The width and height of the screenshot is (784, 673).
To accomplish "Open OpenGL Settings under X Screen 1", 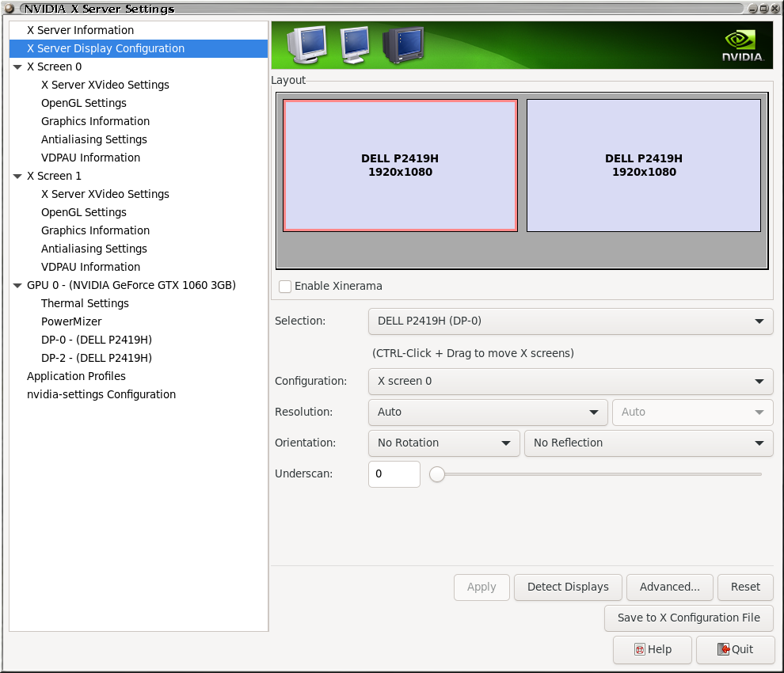I will click(83, 212).
